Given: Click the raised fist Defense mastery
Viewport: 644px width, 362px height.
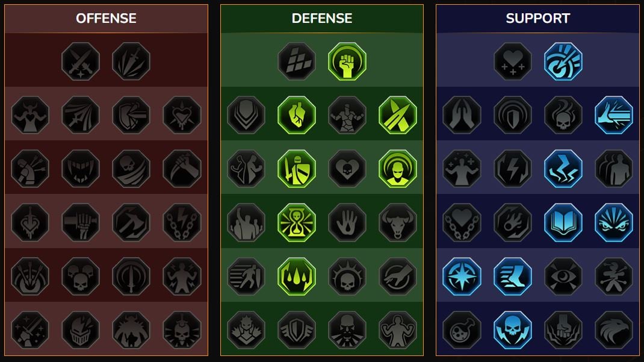Looking at the screenshot, I should (347, 61).
